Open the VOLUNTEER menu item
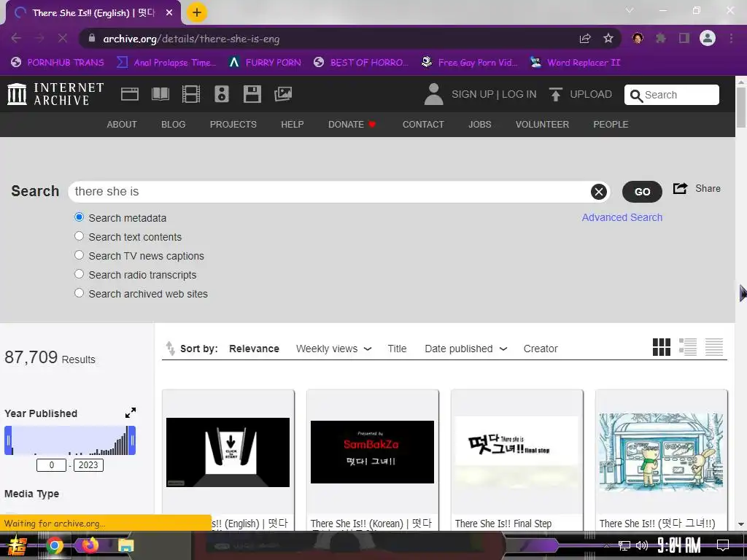Viewport: 747px width, 560px height. [x=542, y=124]
